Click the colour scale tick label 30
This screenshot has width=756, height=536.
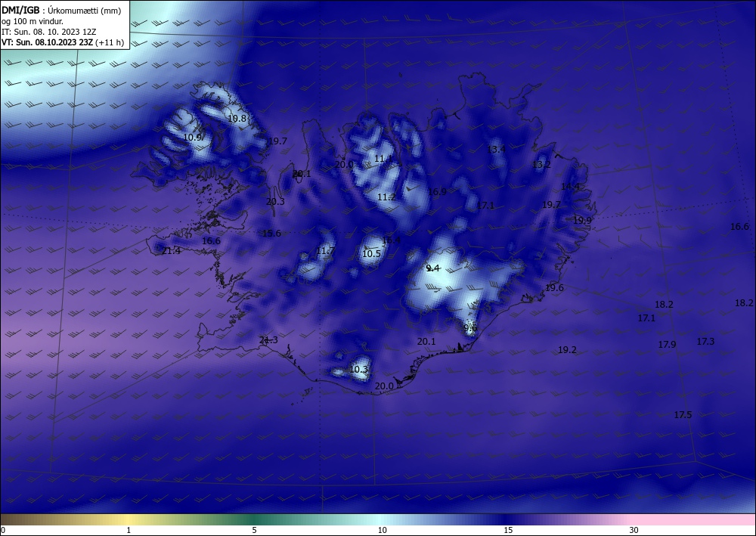point(634,531)
